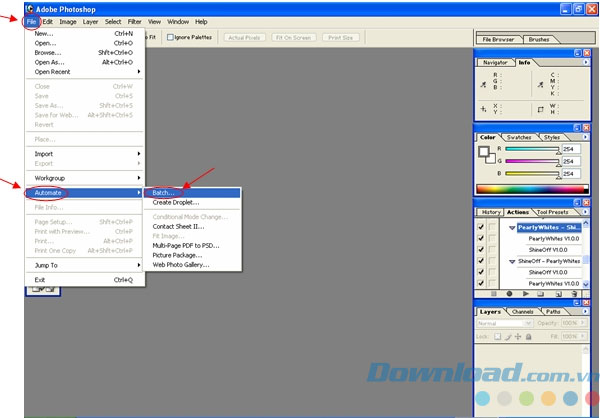Open the Layers panel flyout menu arrow
This screenshot has height=418, width=600.
point(585,312)
